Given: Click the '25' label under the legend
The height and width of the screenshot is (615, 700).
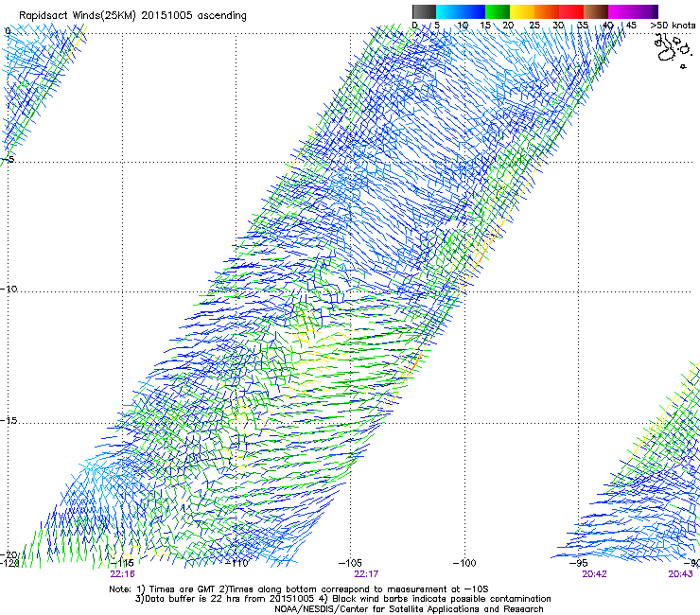Looking at the screenshot, I should point(534,26).
